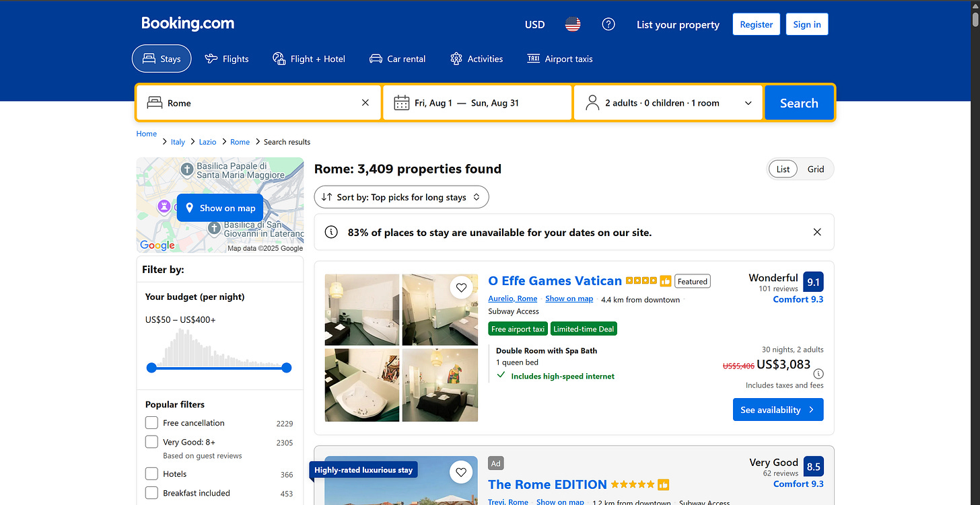Select the Flights tab
980x505 pixels.
tap(227, 59)
